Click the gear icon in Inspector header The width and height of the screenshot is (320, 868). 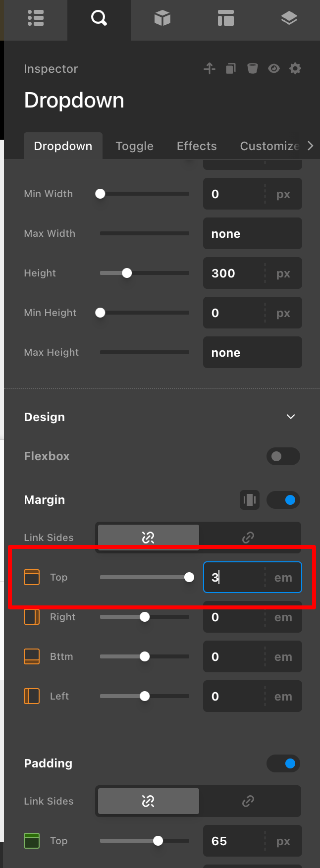click(x=295, y=68)
